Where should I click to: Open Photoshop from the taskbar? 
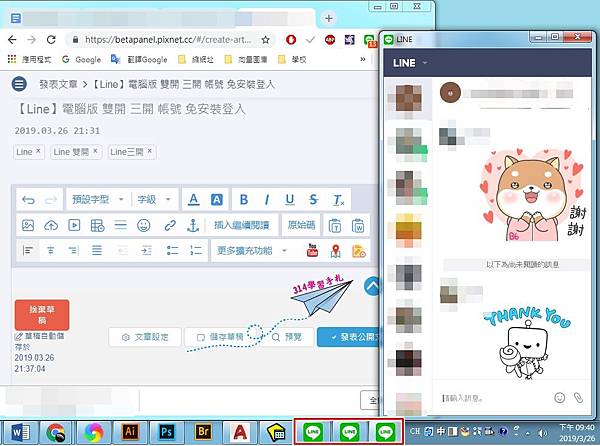[166, 432]
